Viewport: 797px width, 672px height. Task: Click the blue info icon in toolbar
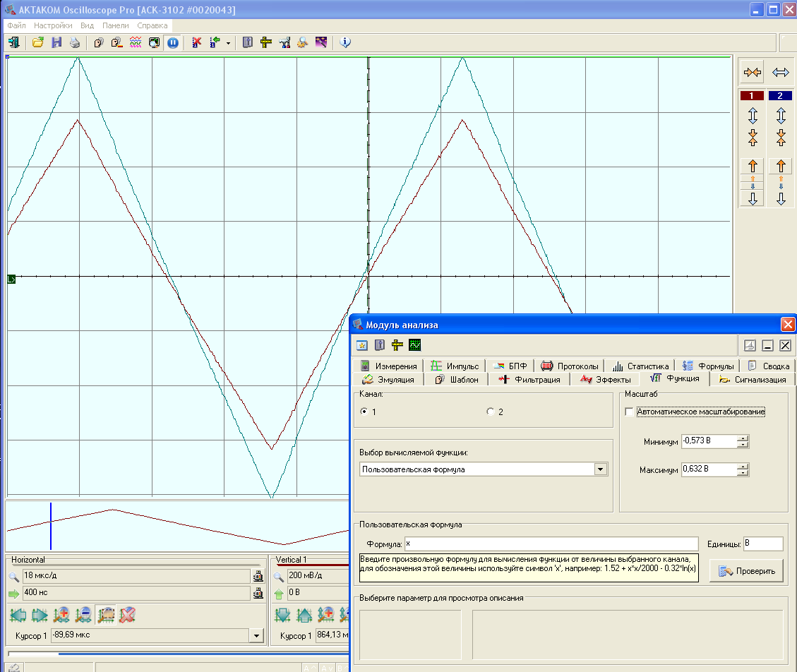pyautogui.click(x=345, y=42)
